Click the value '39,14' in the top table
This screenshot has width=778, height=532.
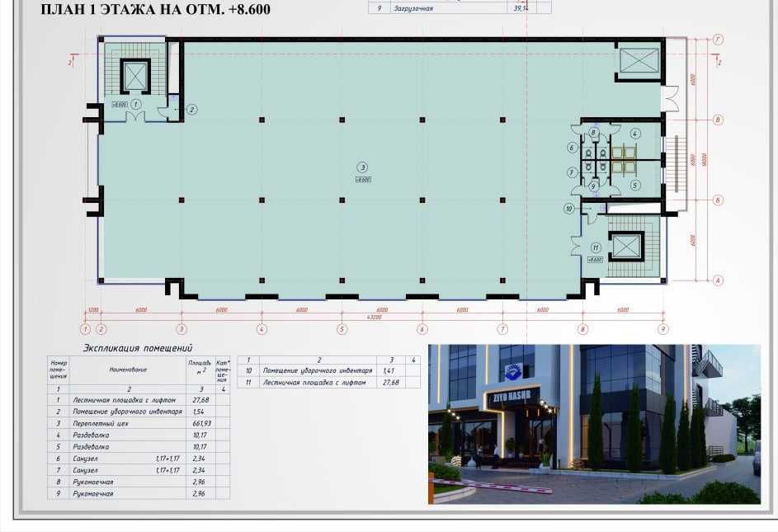521,8
